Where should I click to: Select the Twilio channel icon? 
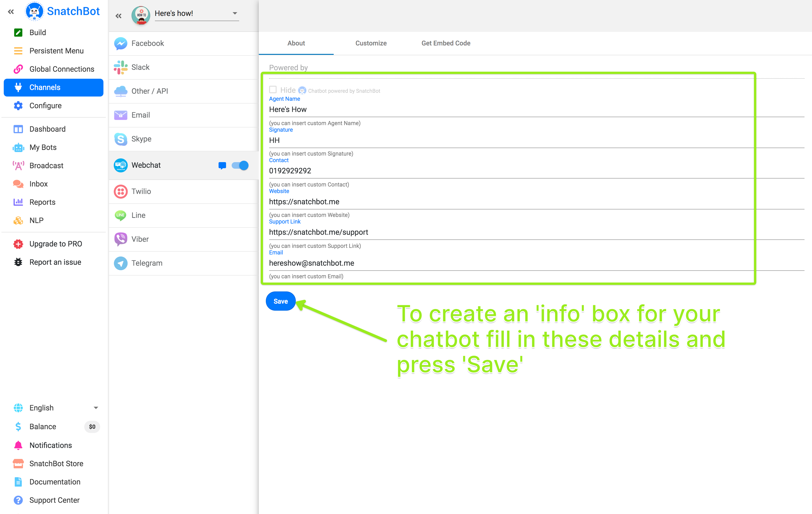[x=120, y=191]
